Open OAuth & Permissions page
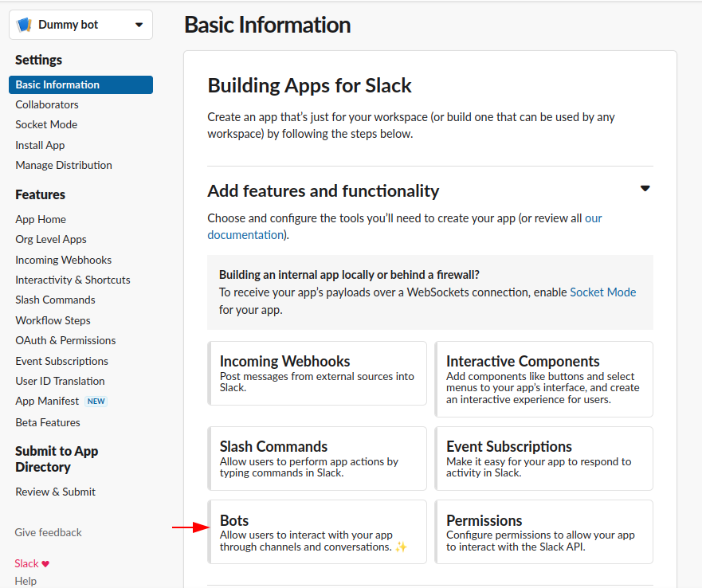Viewport: 702px width, 588px height. coord(65,340)
